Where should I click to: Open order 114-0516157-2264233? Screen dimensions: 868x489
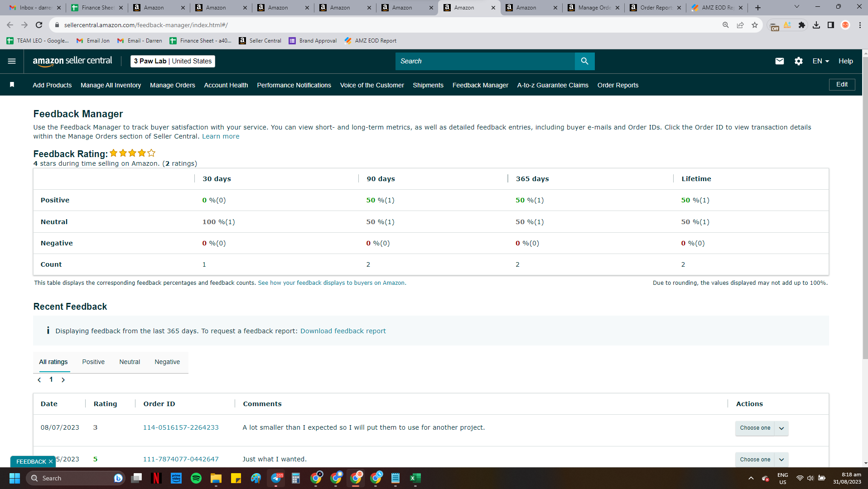click(x=181, y=427)
